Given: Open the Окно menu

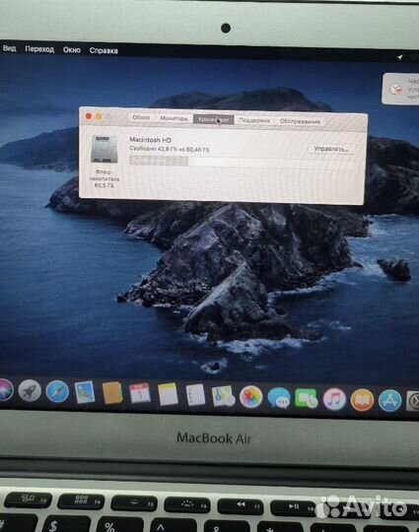Looking at the screenshot, I should tap(72, 50).
